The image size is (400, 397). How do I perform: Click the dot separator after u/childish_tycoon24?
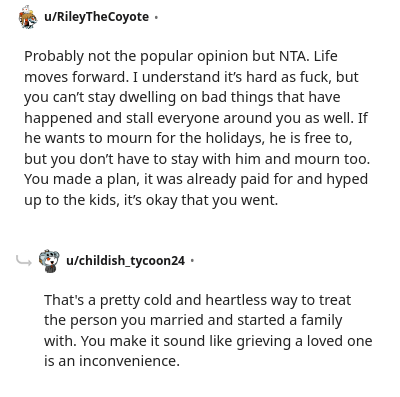click(x=192, y=261)
